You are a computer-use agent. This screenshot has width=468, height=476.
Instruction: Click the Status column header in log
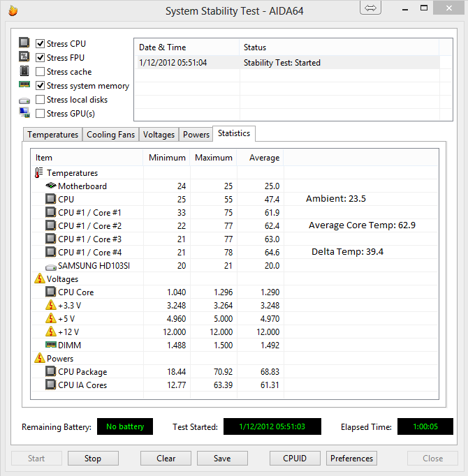tap(339, 47)
